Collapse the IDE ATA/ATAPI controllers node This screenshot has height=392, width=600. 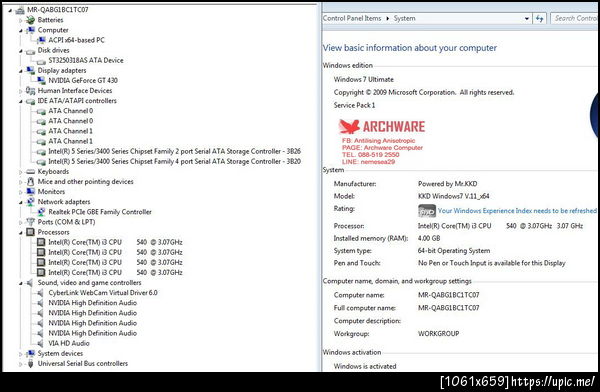coord(21,101)
